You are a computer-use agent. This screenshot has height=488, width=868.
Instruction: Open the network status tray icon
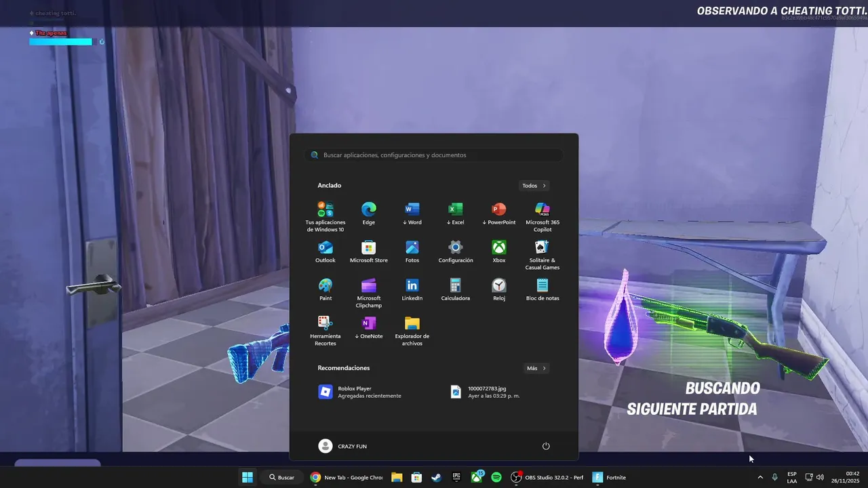[x=809, y=477]
